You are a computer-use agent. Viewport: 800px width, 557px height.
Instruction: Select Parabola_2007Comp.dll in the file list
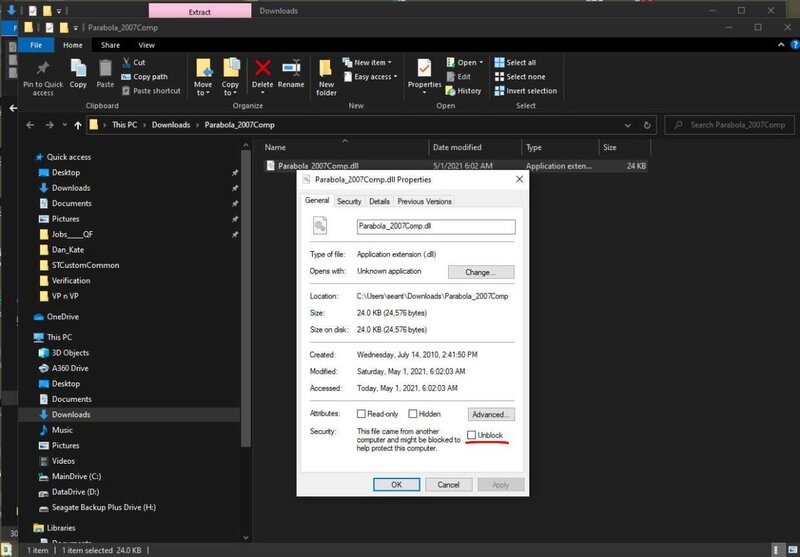click(315, 166)
